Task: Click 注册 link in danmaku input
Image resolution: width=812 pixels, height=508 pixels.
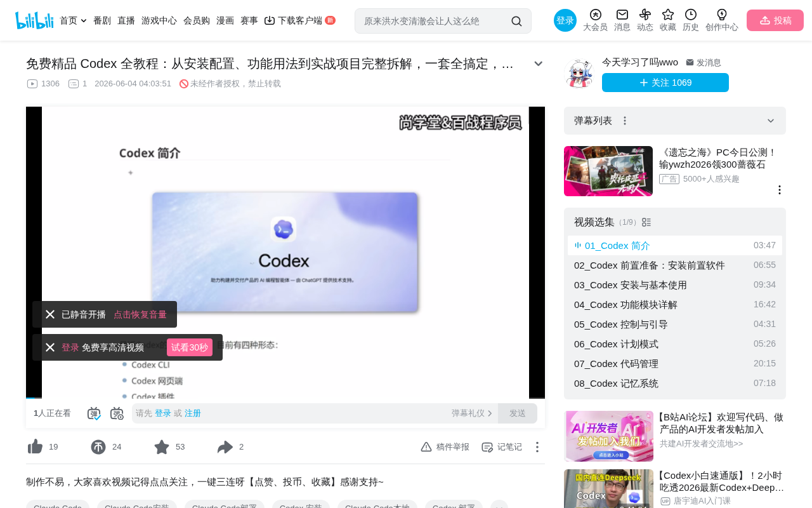Action: pos(193,413)
